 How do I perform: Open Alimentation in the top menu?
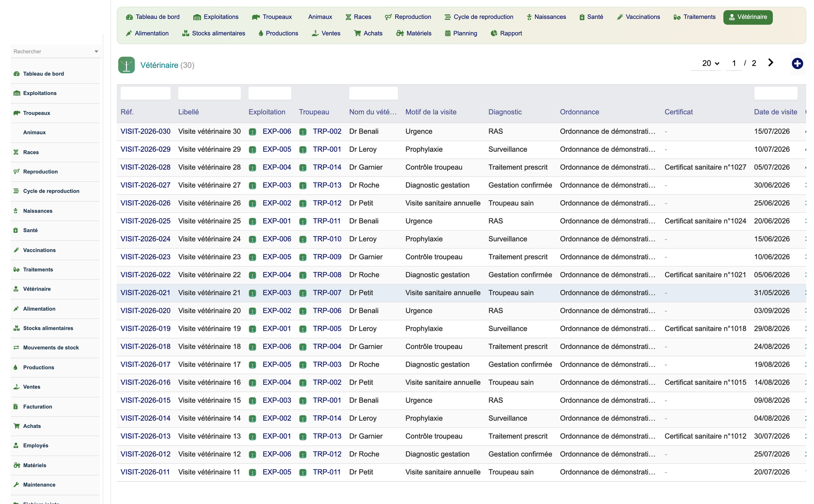[x=147, y=33]
